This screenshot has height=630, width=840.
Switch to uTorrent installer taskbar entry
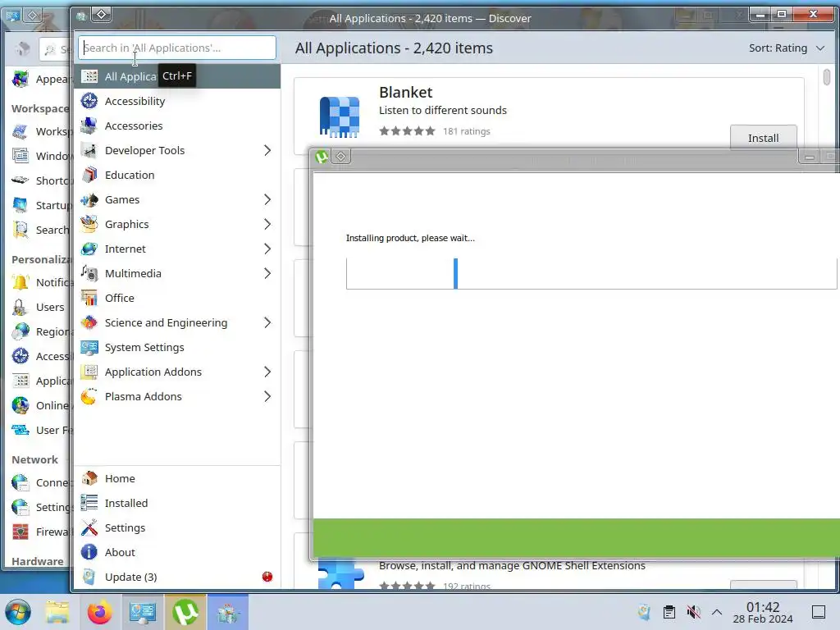[185, 612]
